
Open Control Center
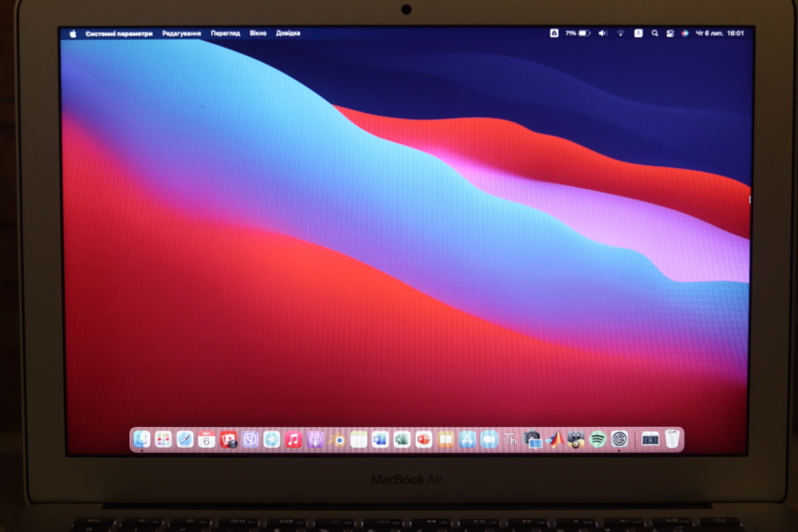coord(670,33)
